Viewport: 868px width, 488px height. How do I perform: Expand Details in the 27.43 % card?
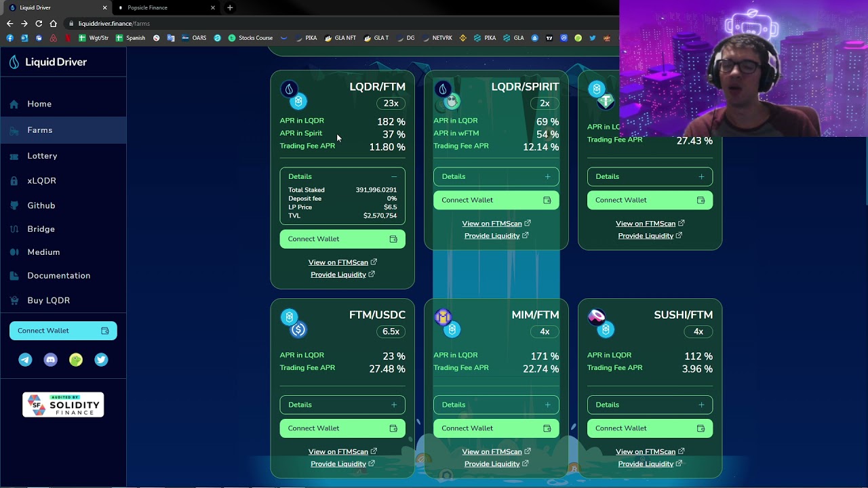click(650, 176)
